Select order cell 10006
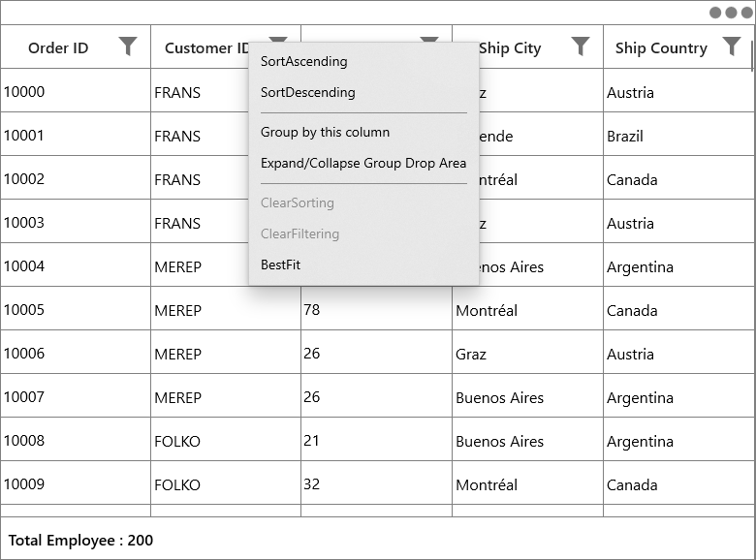 76,352
